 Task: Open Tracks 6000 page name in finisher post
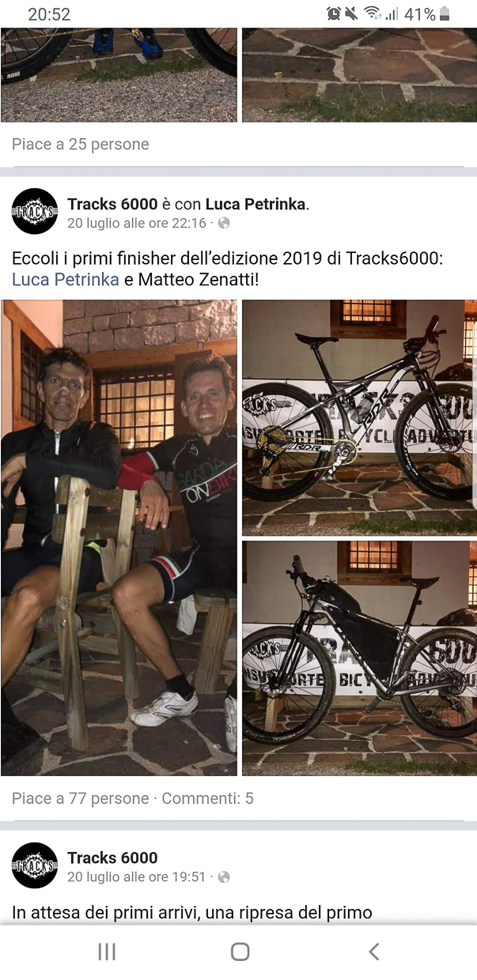(x=112, y=204)
